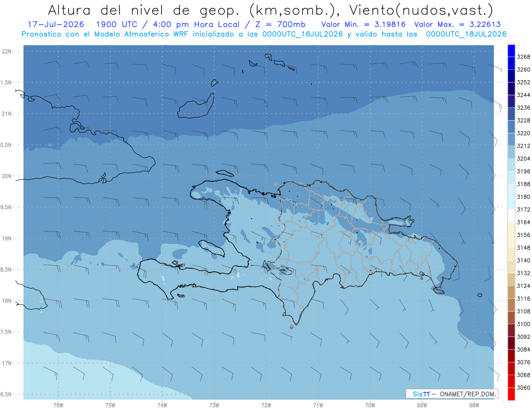Click the longitude label '74W'
The width and height of the screenshot is (532, 411).
(162, 405)
